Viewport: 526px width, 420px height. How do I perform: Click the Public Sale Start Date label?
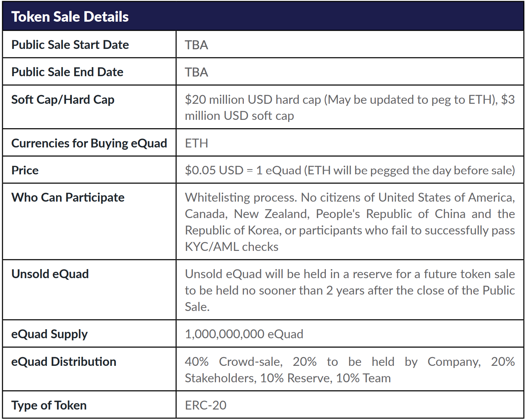point(70,45)
